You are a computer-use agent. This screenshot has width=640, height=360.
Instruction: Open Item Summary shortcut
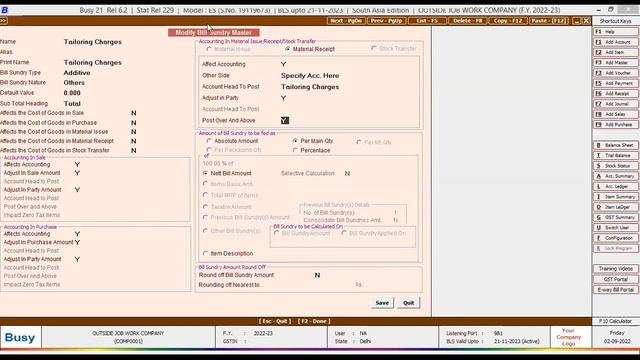(x=616, y=197)
